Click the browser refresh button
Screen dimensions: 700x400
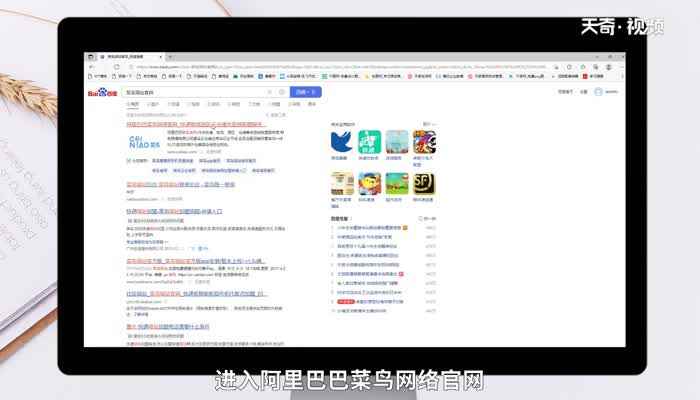pos(116,66)
